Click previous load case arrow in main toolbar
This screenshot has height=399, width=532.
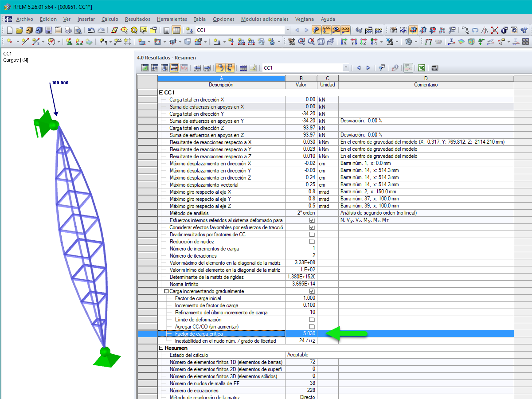click(x=297, y=30)
